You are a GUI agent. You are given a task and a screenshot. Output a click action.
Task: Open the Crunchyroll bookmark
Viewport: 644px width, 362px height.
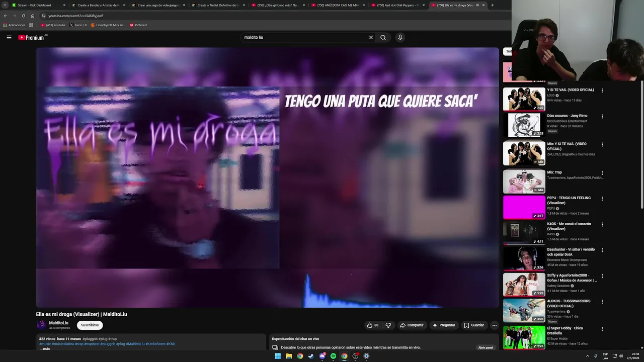108,25
